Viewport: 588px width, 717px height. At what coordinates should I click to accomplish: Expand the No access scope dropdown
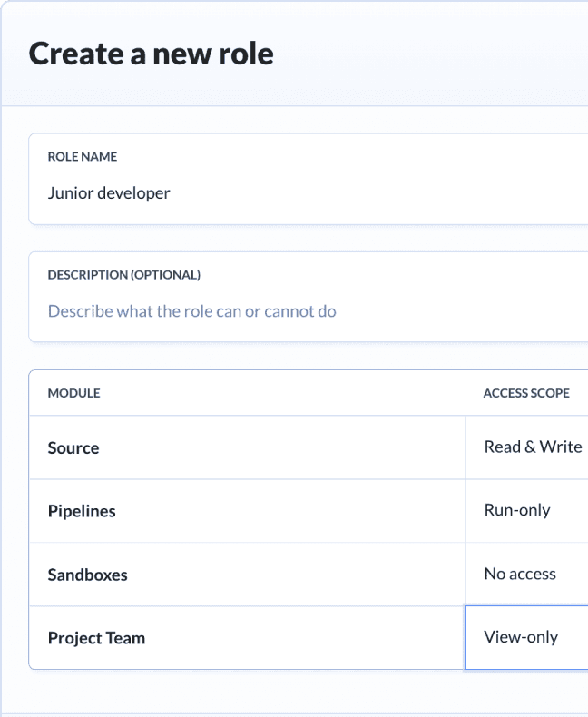pyautogui.click(x=520, y=574)
